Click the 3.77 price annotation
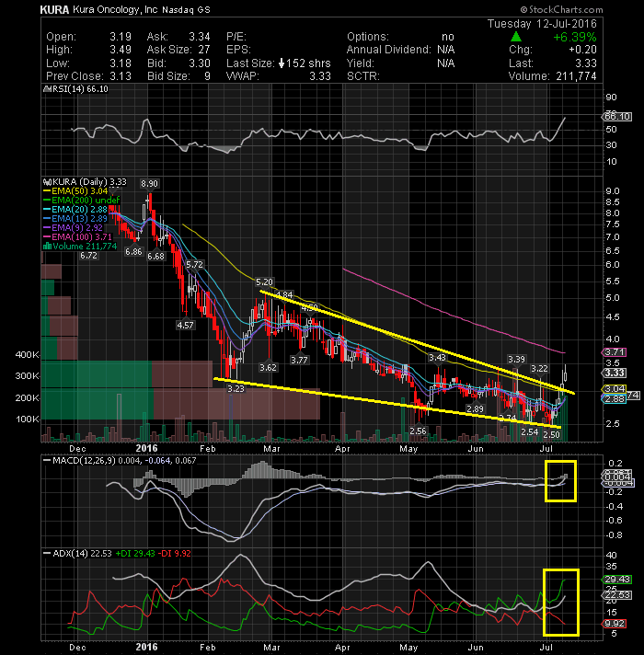Image resolution: width=644 pixels, height=655 pixels. (299, 360)
